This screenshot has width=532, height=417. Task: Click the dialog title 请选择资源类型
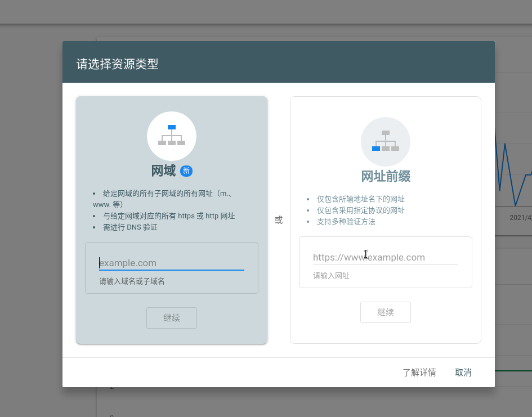pos(116,65)
